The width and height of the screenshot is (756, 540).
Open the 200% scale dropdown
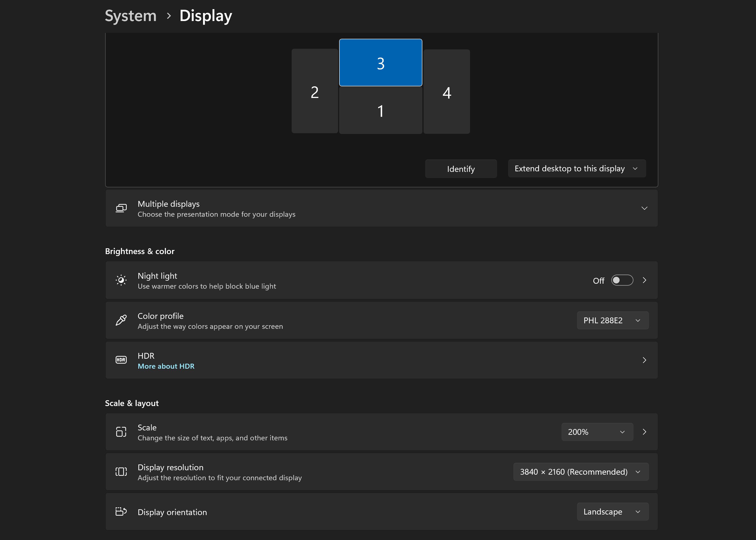pyautogui.click(x=597, y=432)
